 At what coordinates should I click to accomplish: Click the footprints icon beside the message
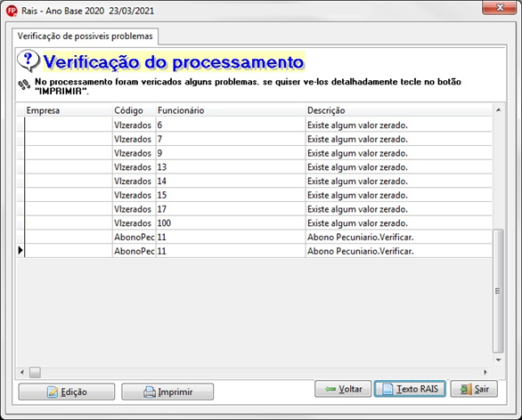[x=24, y=85]
